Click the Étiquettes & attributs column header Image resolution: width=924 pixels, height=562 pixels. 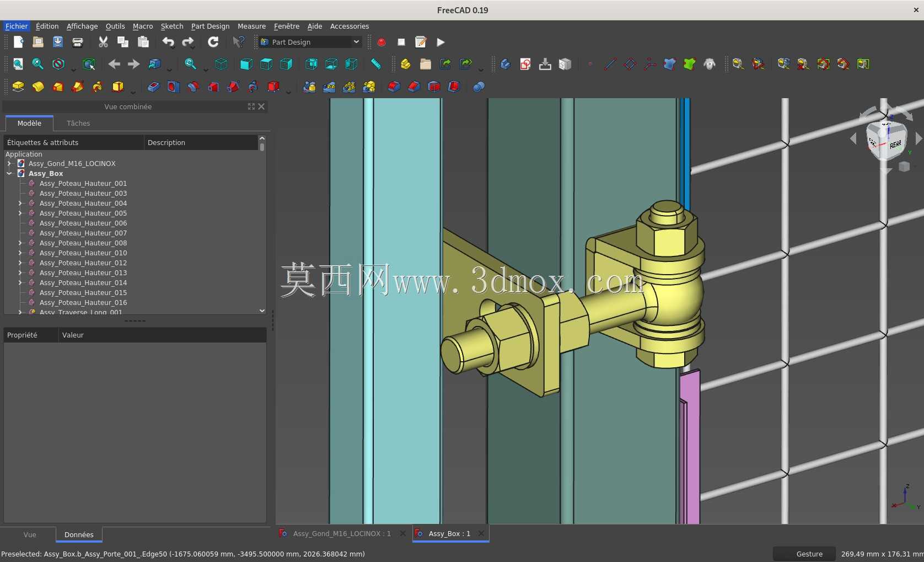point(74,143)
